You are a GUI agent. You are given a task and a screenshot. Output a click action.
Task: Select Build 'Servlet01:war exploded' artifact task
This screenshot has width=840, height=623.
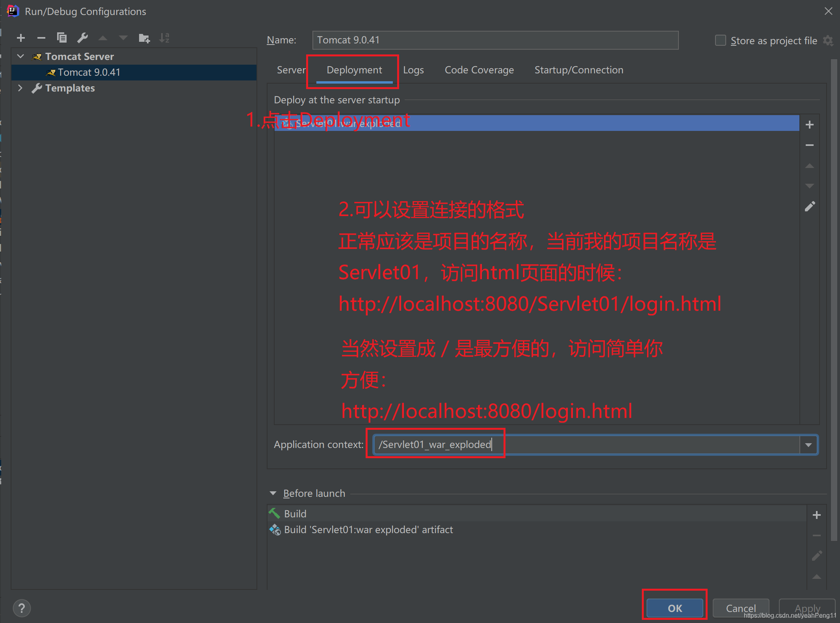pos(537,530)
